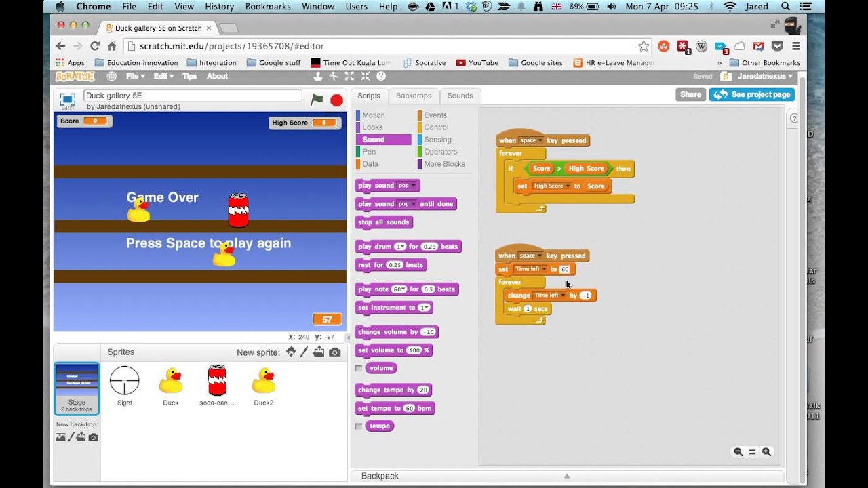
Task: Toggle the volume reporter checkbox
Action: 359,368
